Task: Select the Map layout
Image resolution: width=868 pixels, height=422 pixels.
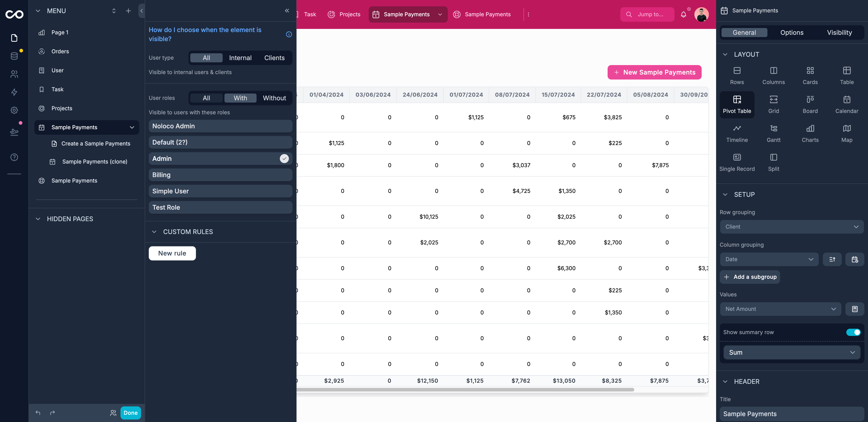Action: click(x=847, y=134)
